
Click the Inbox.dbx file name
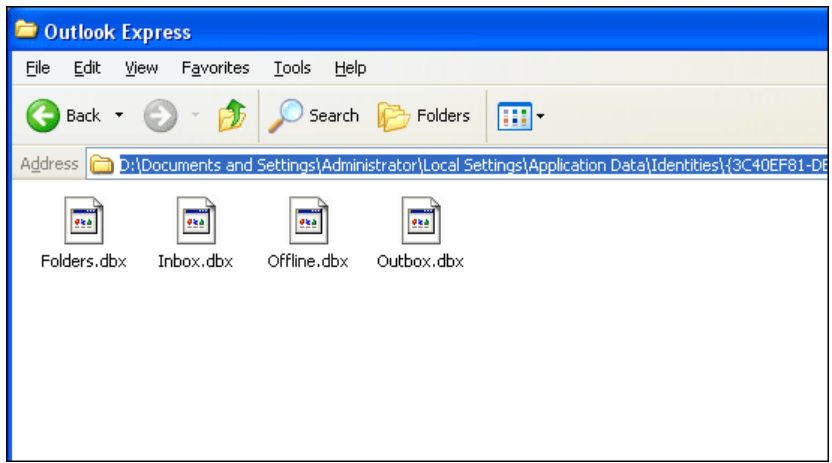(196, 261)
